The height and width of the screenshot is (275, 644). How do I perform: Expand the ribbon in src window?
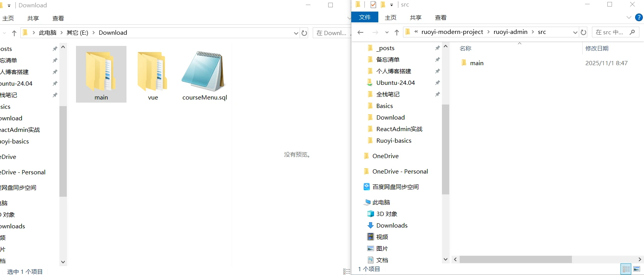pyautogui.click(x=629, y=17)
